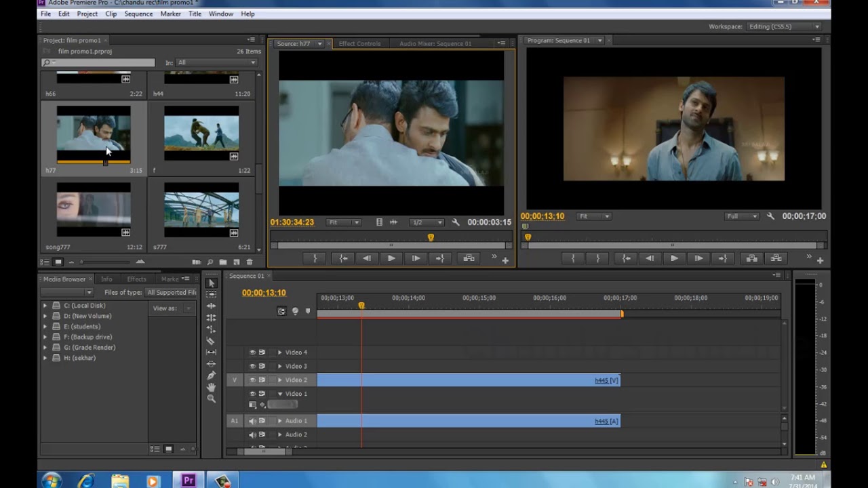
Task: Click Drag Video Only filmstrip icon
Action: 379,222
